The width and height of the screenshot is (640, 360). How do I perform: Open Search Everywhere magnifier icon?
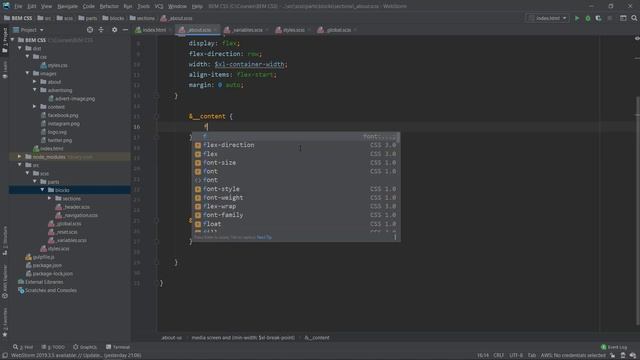point(634,18)
